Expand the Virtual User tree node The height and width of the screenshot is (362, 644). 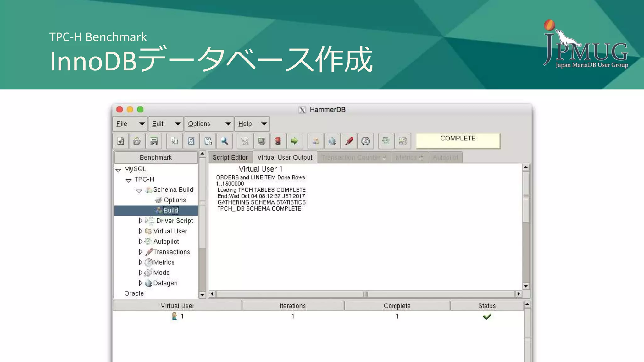[x=141, y=231]
